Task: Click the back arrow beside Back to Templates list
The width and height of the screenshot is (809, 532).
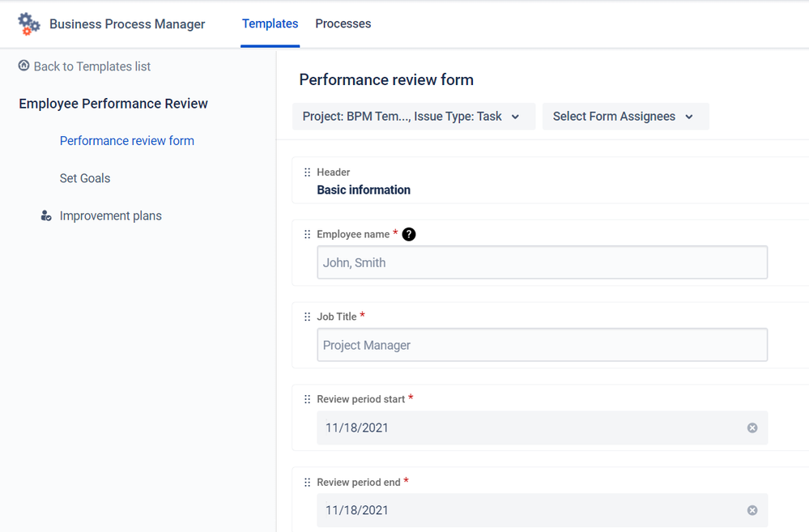Action: 23,66
